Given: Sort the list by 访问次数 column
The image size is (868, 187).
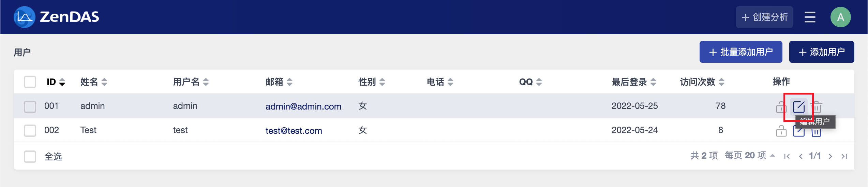Looking at the screenshot, I should pyautogui.click(x=702, y=82).
